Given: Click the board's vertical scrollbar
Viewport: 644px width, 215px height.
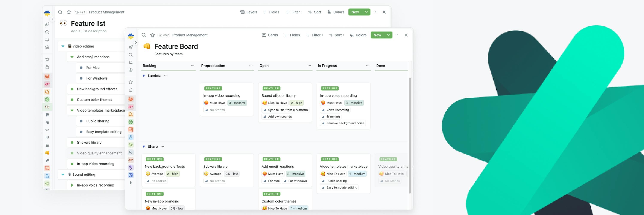Looking at the screenshot, I should pyautogui.click(x=410, y=135).
